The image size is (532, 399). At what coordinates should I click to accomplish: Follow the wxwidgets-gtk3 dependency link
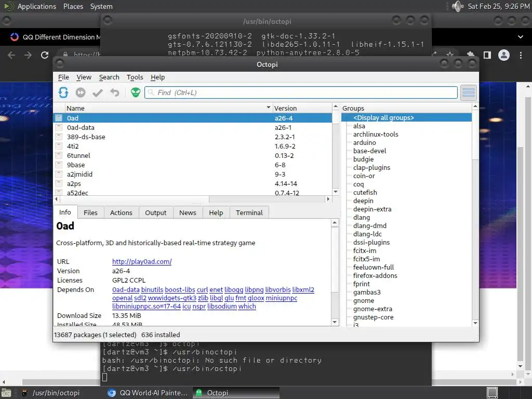[x=172, y=298]
